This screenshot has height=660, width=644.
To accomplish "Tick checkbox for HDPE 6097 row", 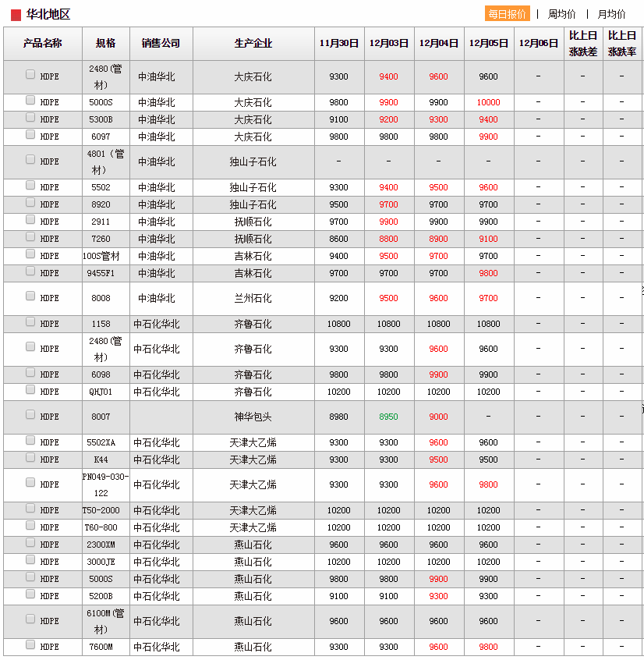I will click(30, 134).
